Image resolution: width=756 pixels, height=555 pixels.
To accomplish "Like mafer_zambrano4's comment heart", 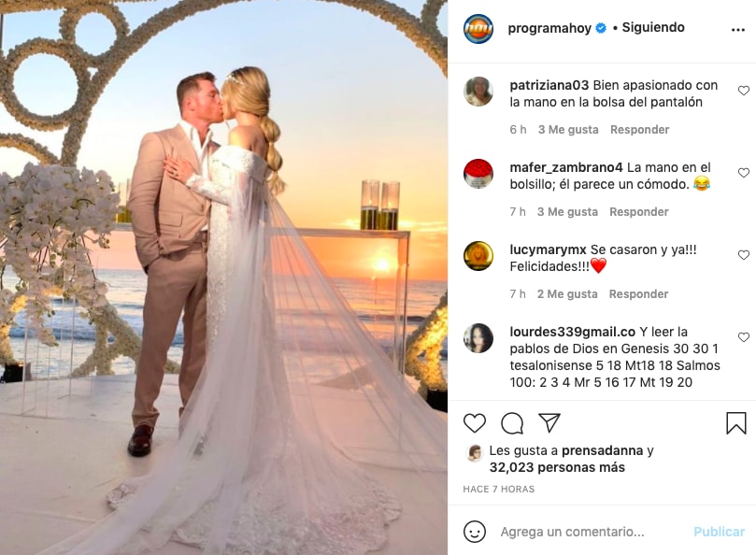I will point(744,173).
